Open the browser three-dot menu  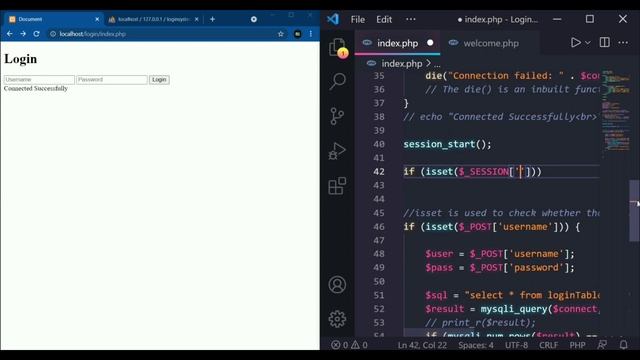click(x=311, y=34)
